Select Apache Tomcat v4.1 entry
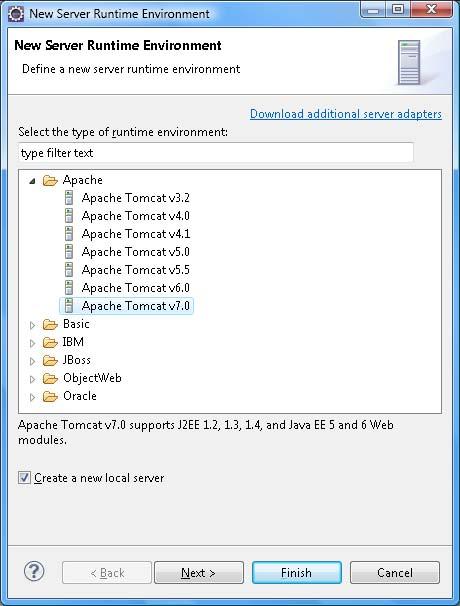The width and height of the screenshot is (460, 606). click(135, 234)
